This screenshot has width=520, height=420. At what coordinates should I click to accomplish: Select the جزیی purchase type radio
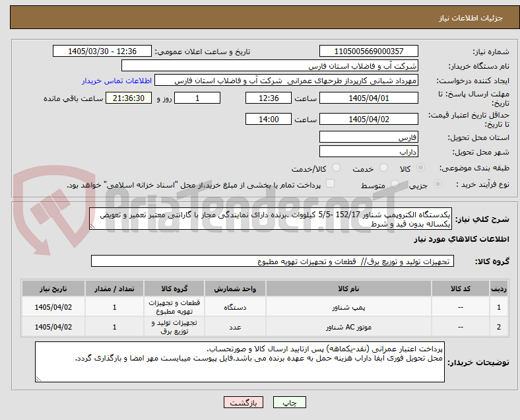click(438, 184)
